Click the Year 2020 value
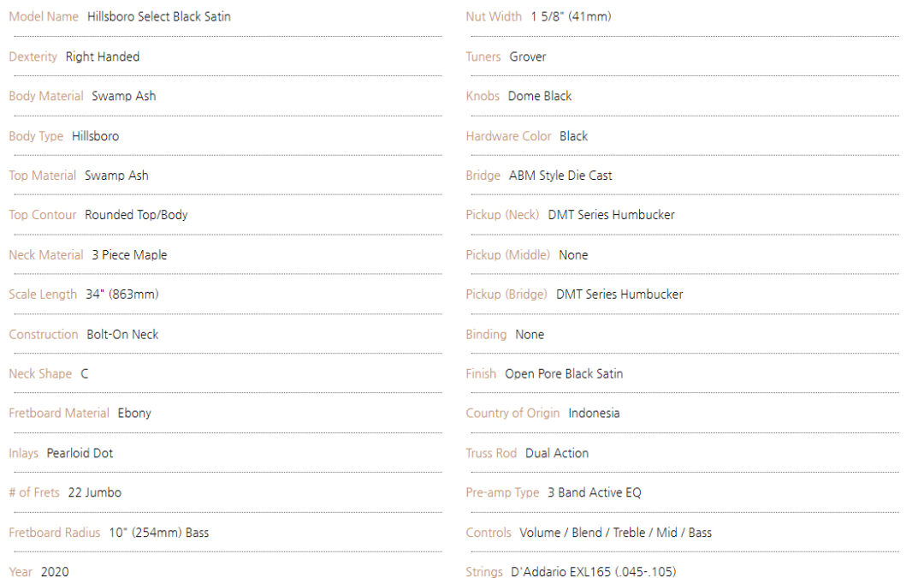 click(55, 571)
